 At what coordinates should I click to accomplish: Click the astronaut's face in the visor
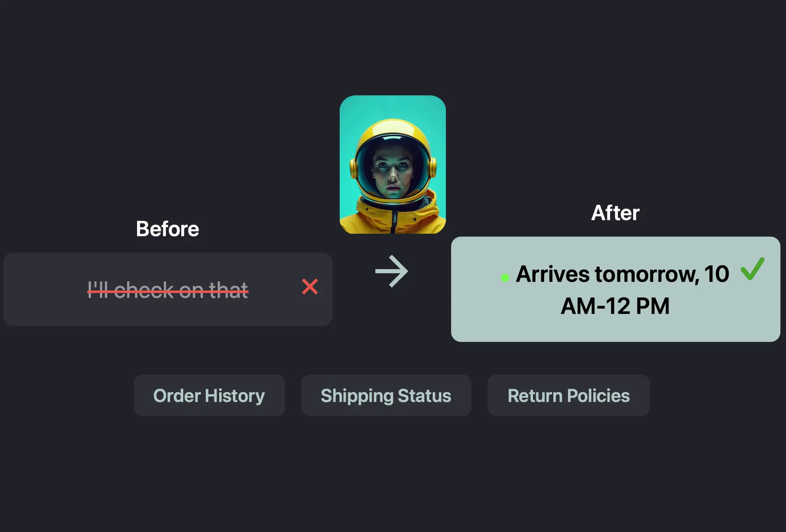393,172
